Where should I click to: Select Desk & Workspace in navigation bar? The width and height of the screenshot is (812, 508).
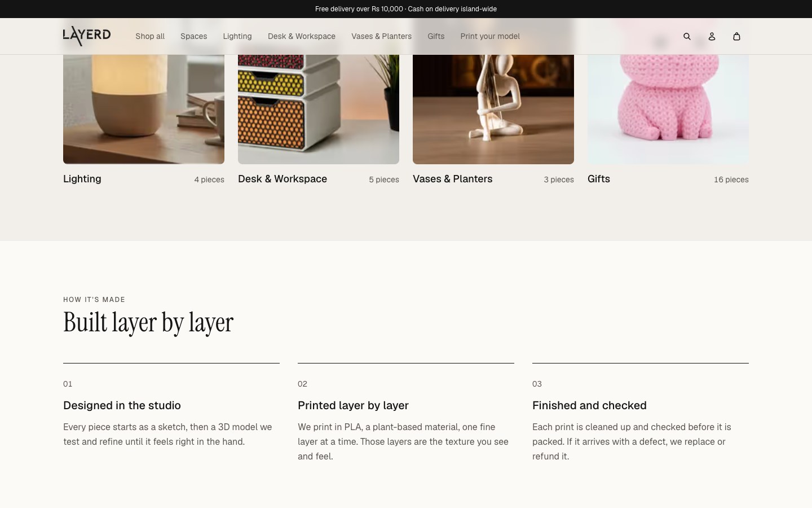tap(302, 36)
